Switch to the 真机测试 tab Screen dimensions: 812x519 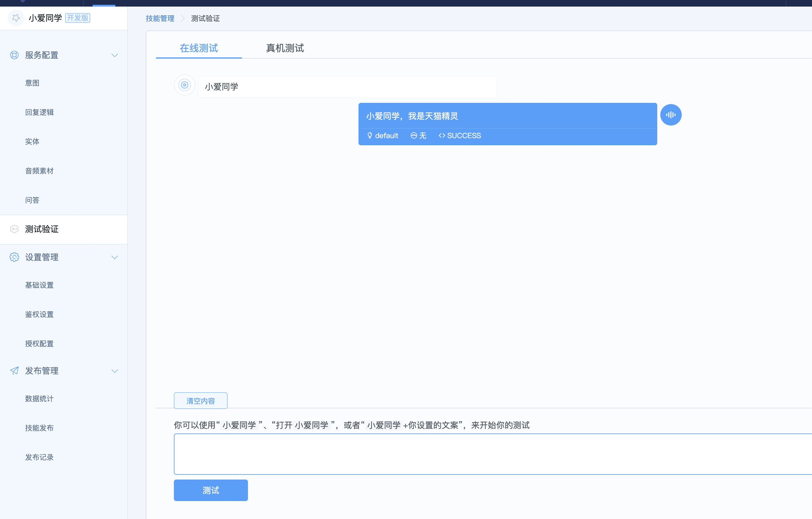(285, 48)
